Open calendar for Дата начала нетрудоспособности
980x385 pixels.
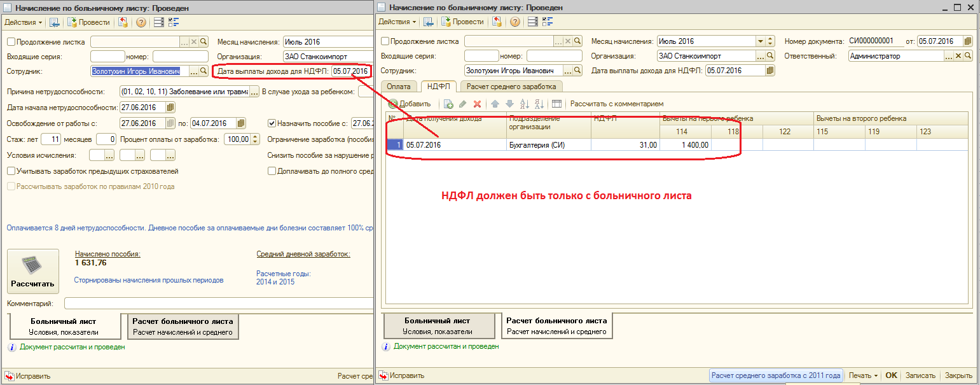pos(170,108)
